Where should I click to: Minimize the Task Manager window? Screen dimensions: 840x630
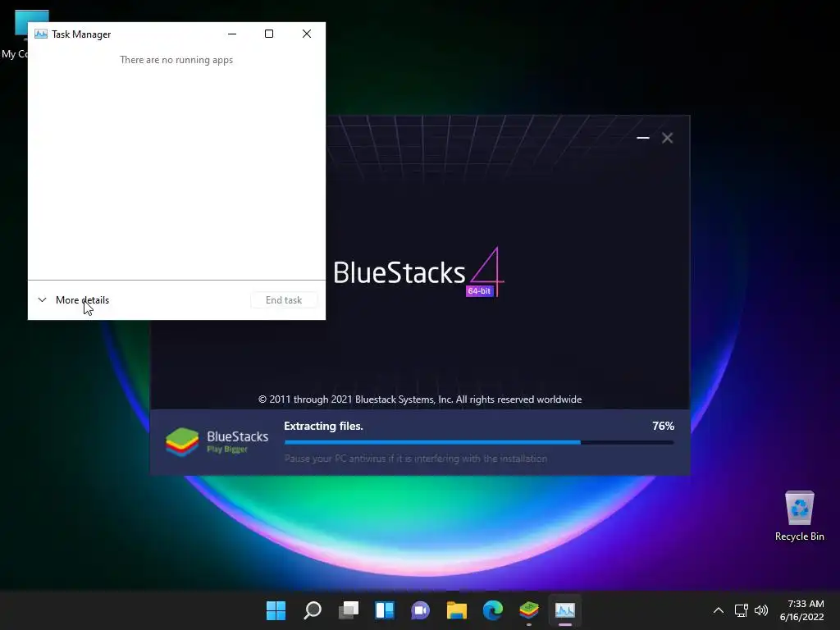(x=232, y=34)
